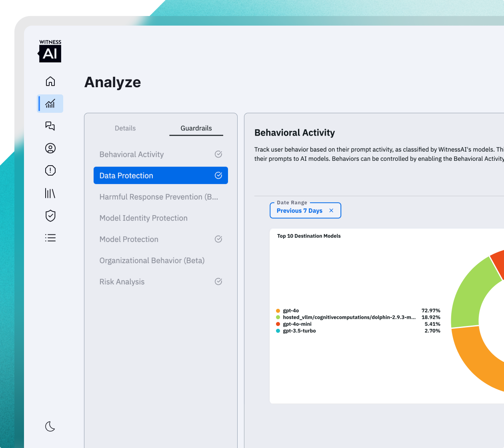Click the 2.70% value

[432, 331]
